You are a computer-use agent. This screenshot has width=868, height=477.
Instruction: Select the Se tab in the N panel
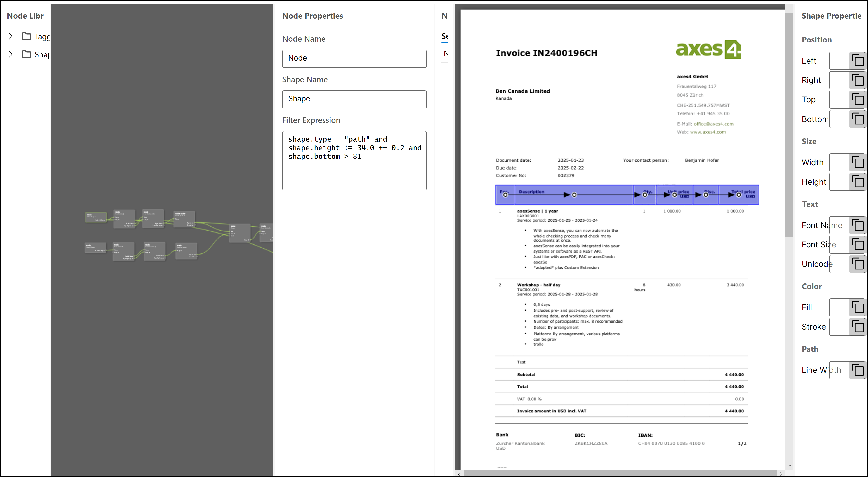(x=445, y=36)
